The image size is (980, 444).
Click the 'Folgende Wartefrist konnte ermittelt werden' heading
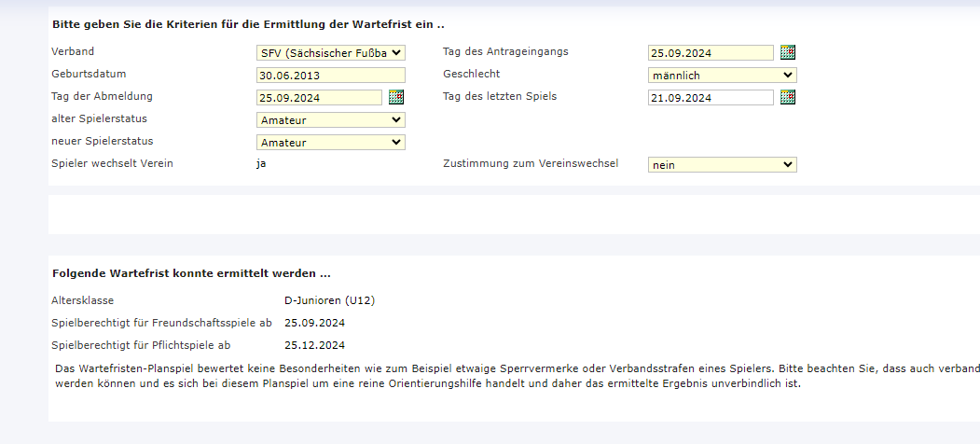point(191,274)
